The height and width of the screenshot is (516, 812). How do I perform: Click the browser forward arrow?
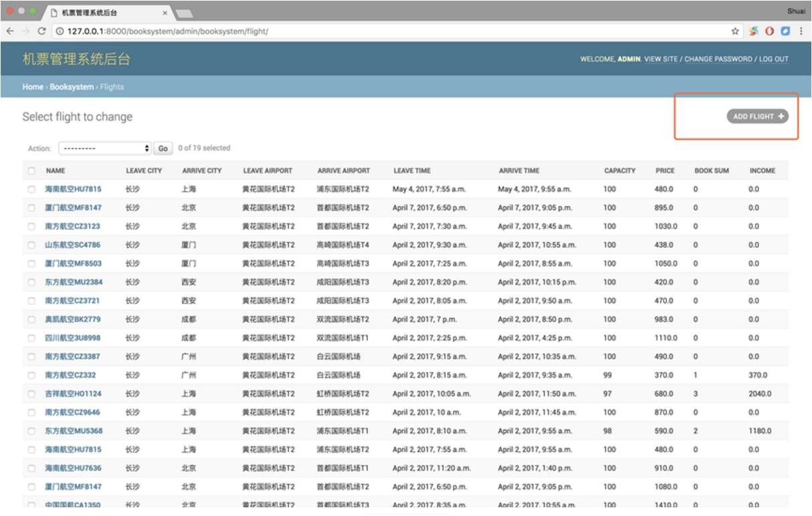(25, 31)
